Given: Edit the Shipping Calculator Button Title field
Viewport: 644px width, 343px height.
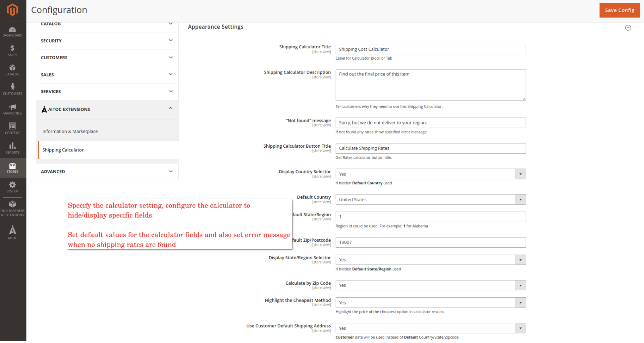Looking at the screenshot, I should [x=430, y=148].
